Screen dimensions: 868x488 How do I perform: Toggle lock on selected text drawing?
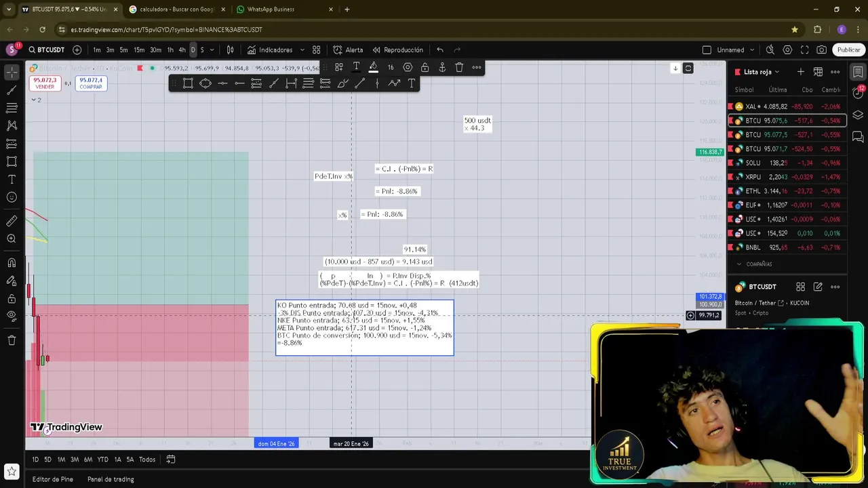(425, 67)
